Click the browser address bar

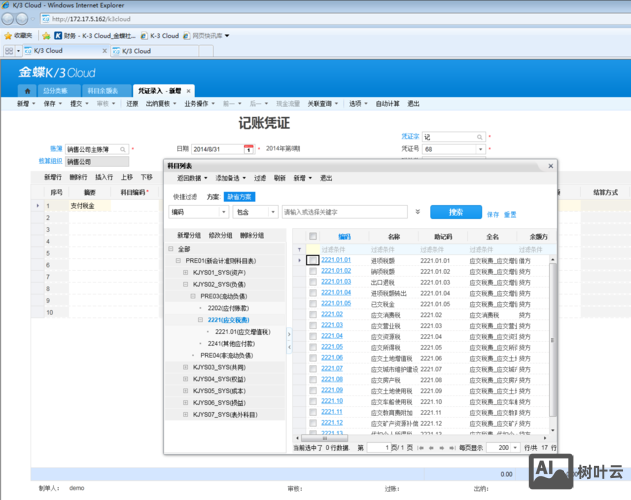(334, 19)
